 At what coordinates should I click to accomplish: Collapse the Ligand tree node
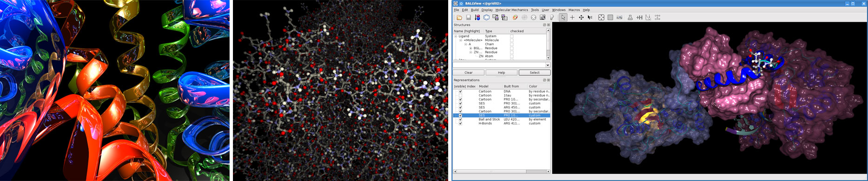pos(456,36)
